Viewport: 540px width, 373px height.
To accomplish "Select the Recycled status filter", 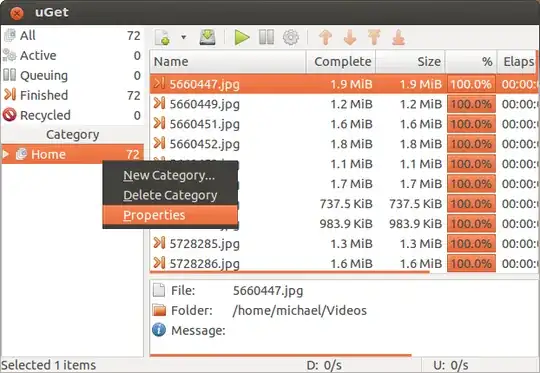I will click(x=72, y=115).
